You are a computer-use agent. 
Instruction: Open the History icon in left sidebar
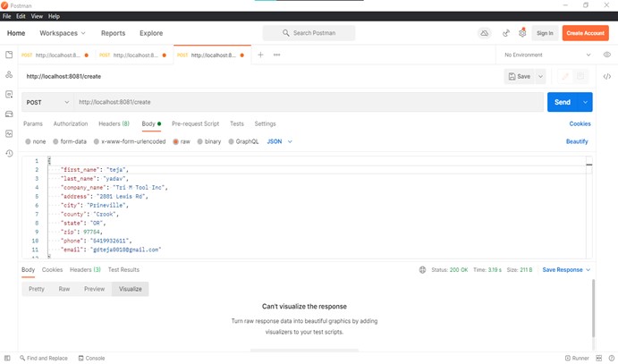[x=9, y=153]
